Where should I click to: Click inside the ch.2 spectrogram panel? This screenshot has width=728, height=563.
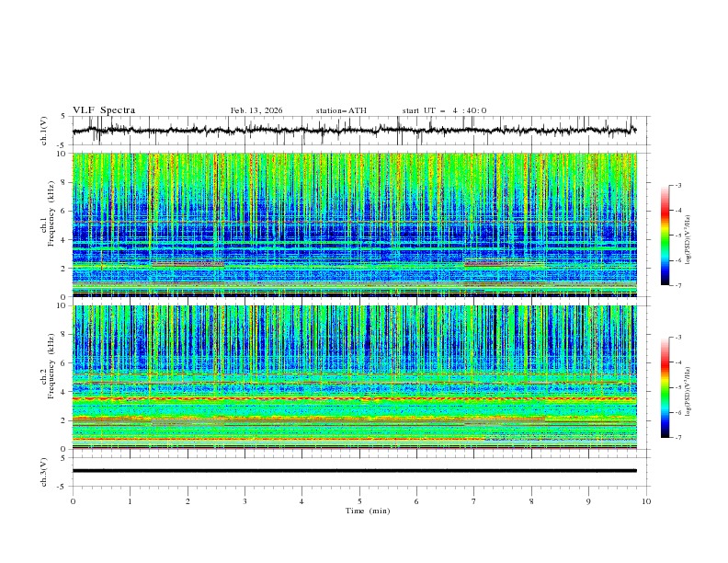pyautogui.click(x=354, y=377)
